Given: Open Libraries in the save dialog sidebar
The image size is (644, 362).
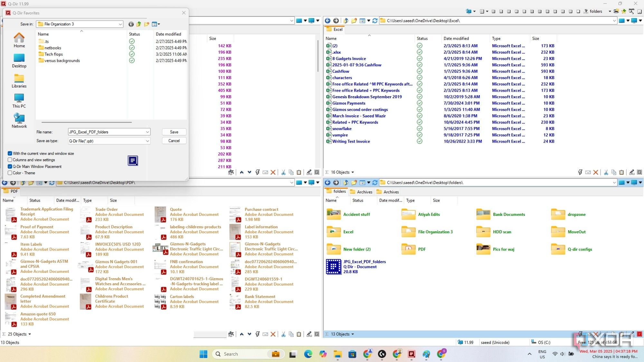Looking at the screenshot, I should (19, 81).
